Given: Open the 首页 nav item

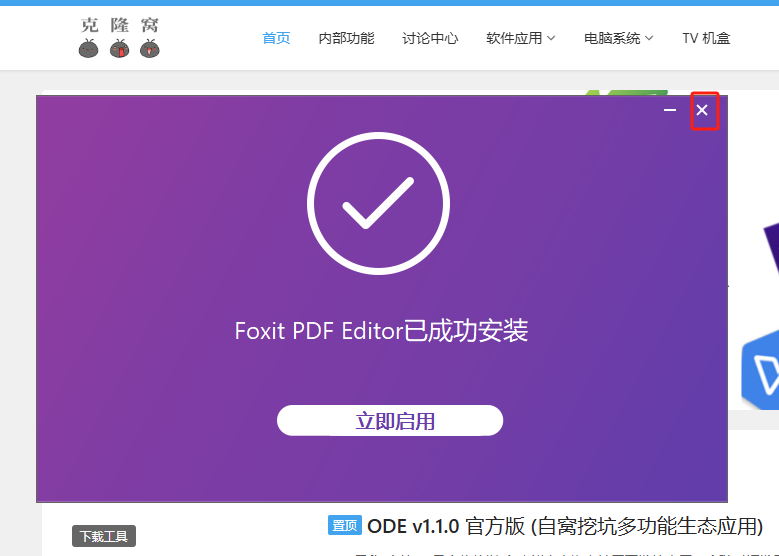Looking at the screenshot, I should click(x=276, y=38).
